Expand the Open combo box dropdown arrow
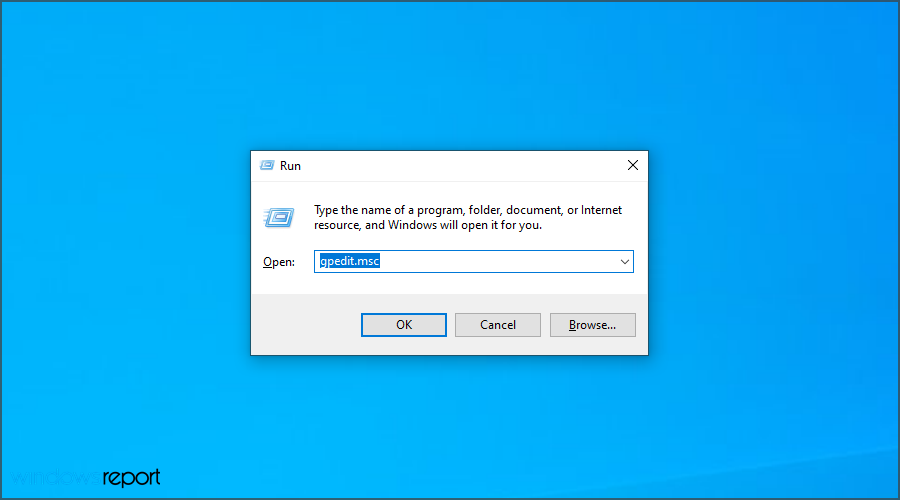The width and height of the screenshot is (900, 500). click(624, 262)
